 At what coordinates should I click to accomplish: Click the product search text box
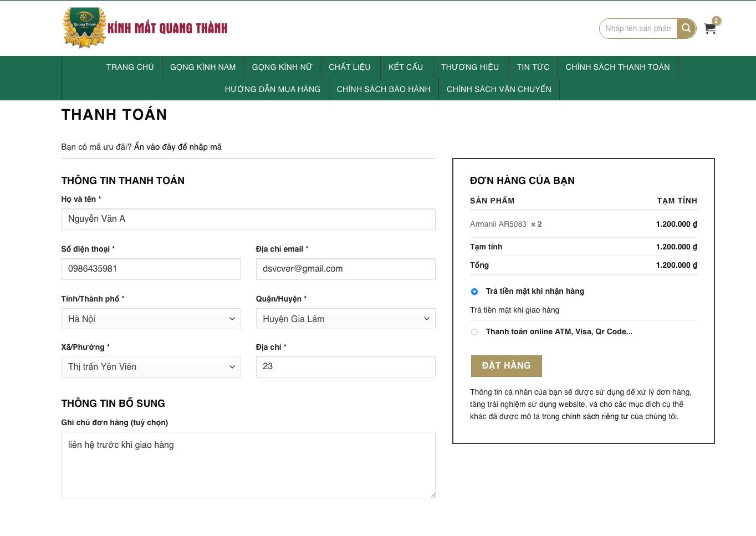coord(638,28)
